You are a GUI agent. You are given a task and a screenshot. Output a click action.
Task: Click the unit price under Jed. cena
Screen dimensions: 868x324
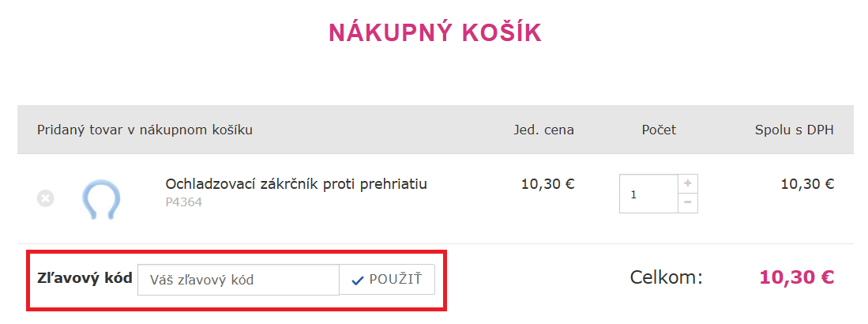[x=547, y=184]
